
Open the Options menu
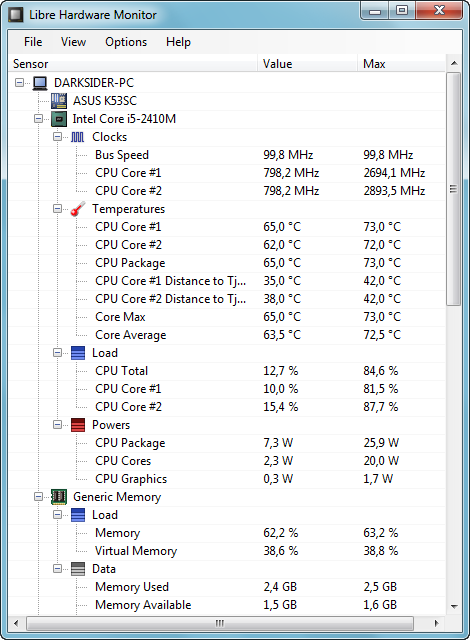click(x=126, y=42)
